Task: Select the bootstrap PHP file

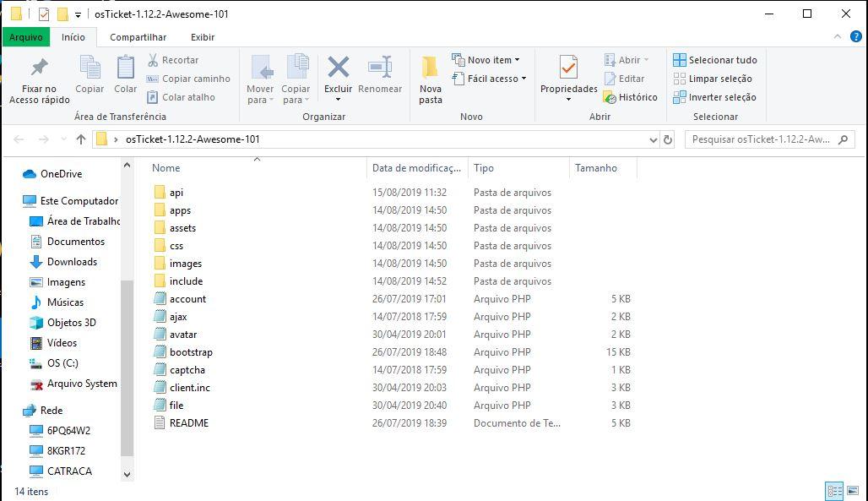Action: (x=191, y=352)
